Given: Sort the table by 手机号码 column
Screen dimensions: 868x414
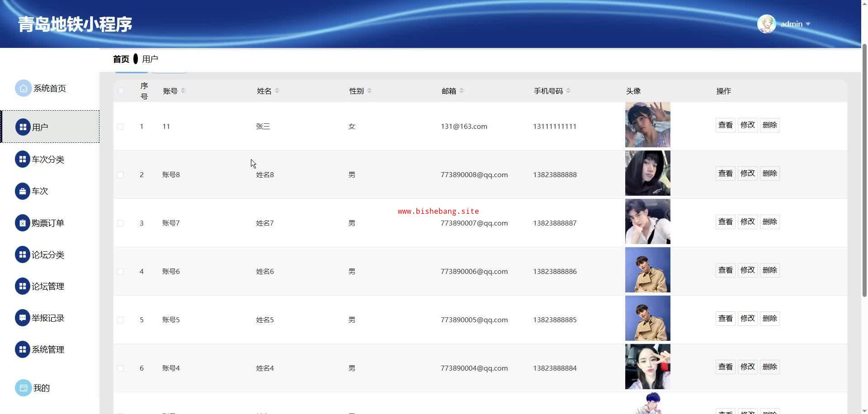Looking at the screenshot, I should 568,91.
